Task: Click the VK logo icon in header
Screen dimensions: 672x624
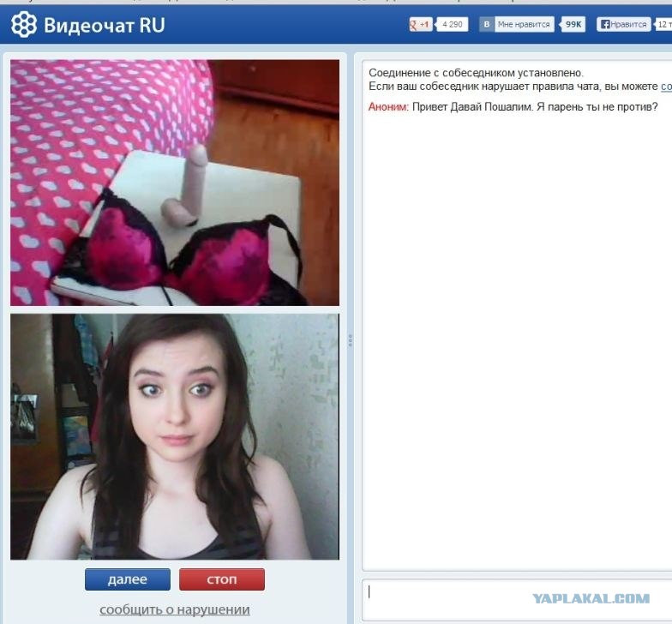Action: click(x=487, y=24)
